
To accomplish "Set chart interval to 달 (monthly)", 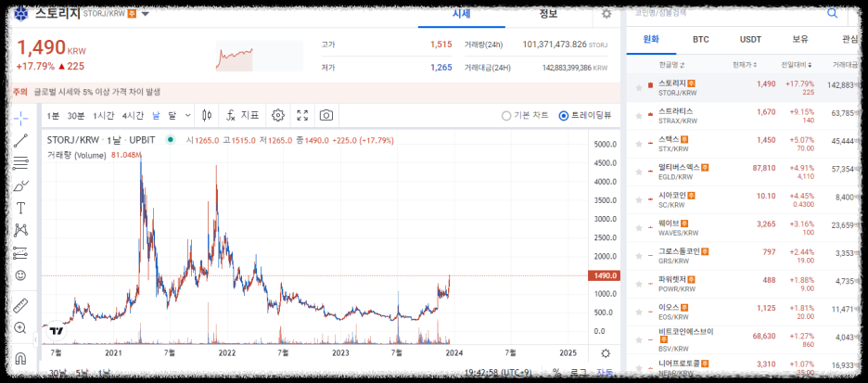I will pos(172,116).
